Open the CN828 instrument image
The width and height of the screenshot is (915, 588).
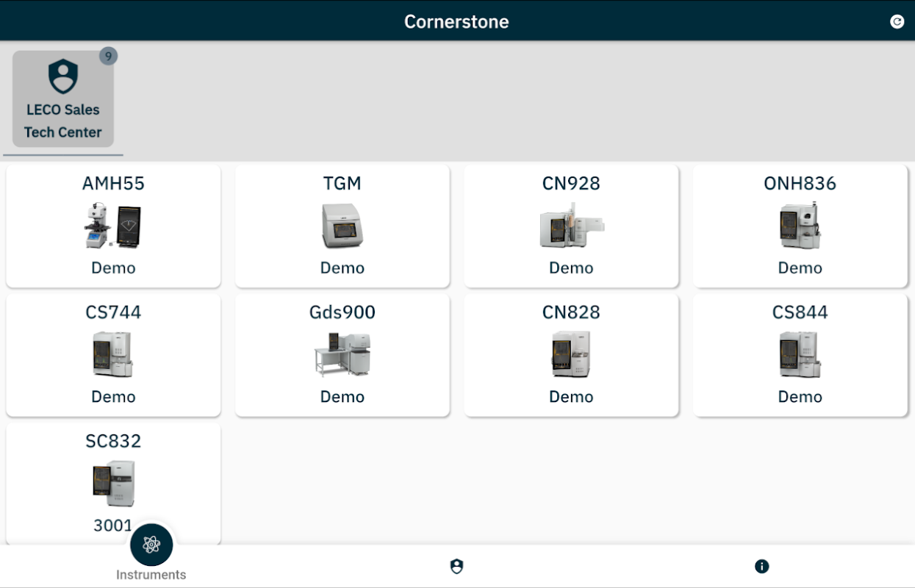pos(571,354)
